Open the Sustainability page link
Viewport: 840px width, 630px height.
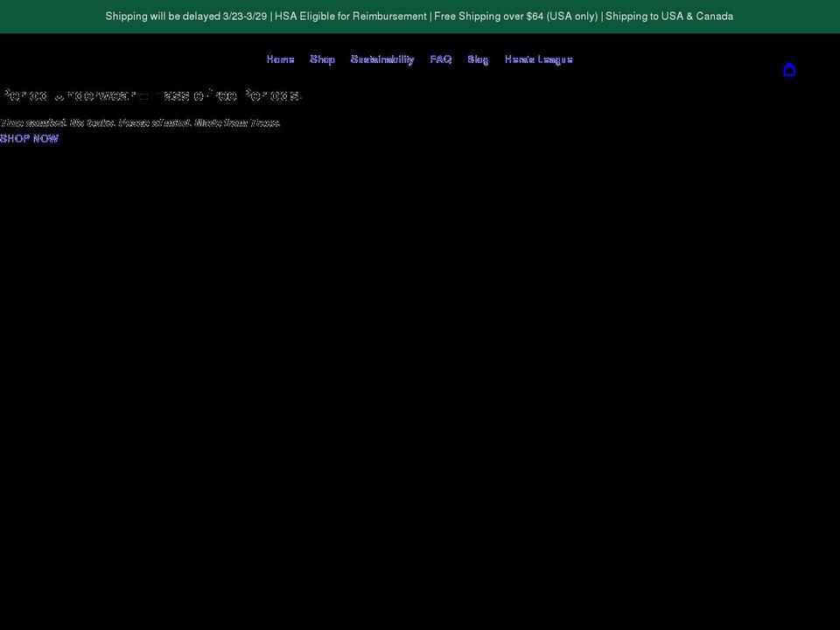coord(382,59)
